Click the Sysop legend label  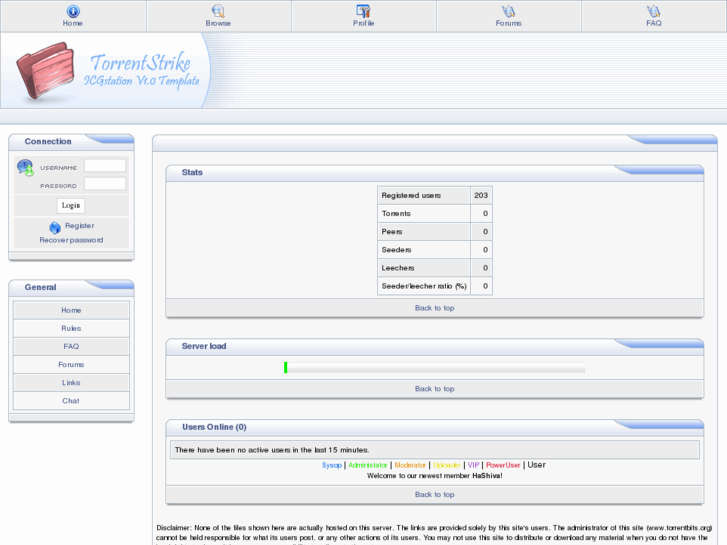[332, 465]
